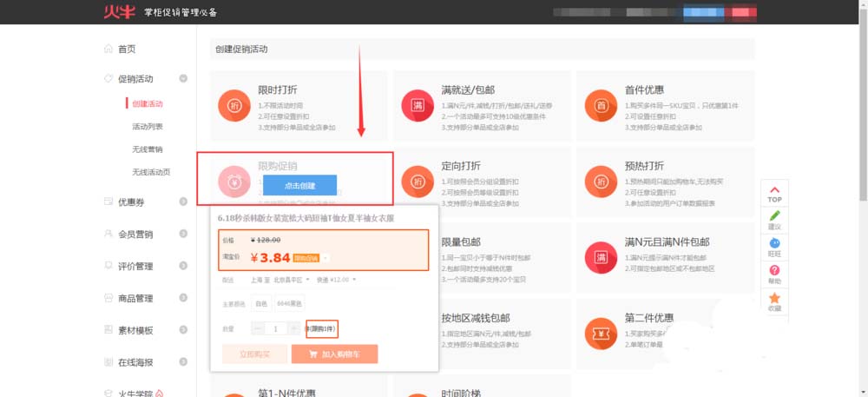Viewport: 868px width, 397px height.
Task: Expand the 评价管理 sidebar section
Action: (x=183, y=266)
